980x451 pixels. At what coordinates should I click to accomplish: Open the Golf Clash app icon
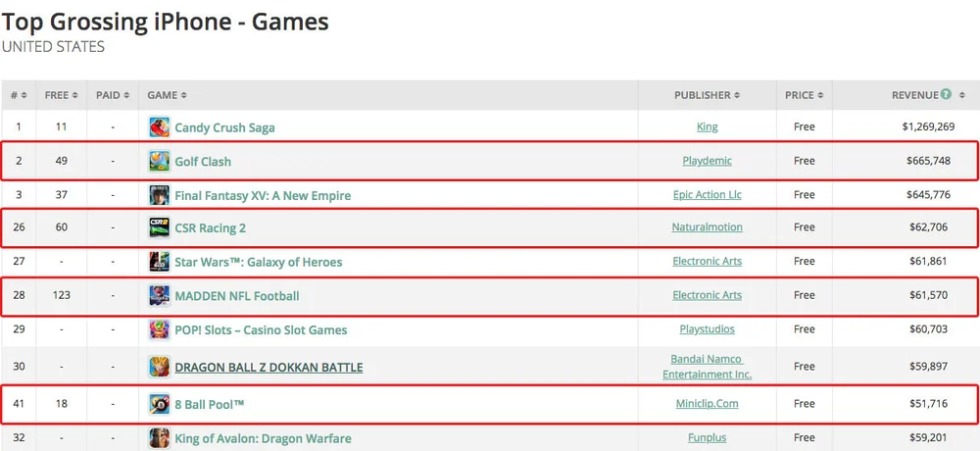[160, 161]
